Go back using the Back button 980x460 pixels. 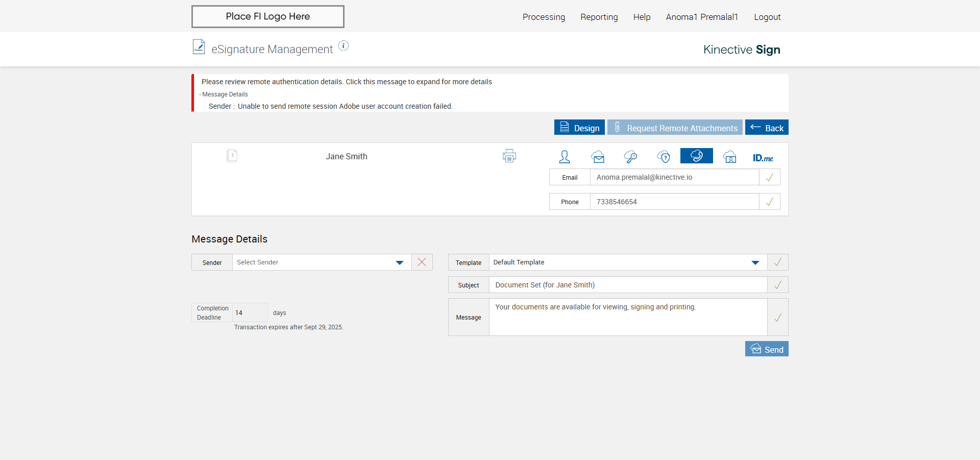click(x=767, y=128)
